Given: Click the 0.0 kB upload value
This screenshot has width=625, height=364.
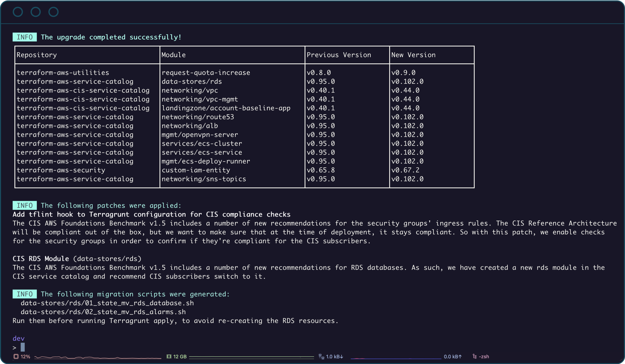Looking at the screenshot, I should (x=453, y=356).
